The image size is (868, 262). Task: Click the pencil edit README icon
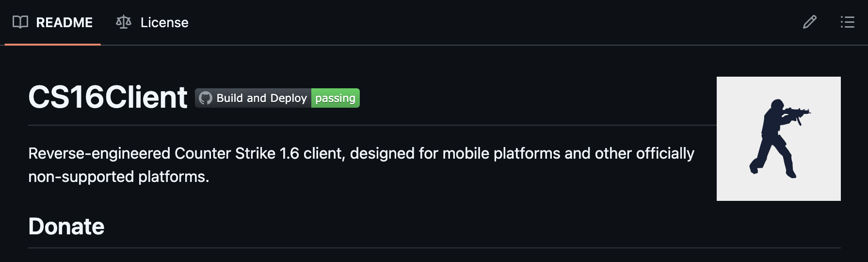click(809, 22)
